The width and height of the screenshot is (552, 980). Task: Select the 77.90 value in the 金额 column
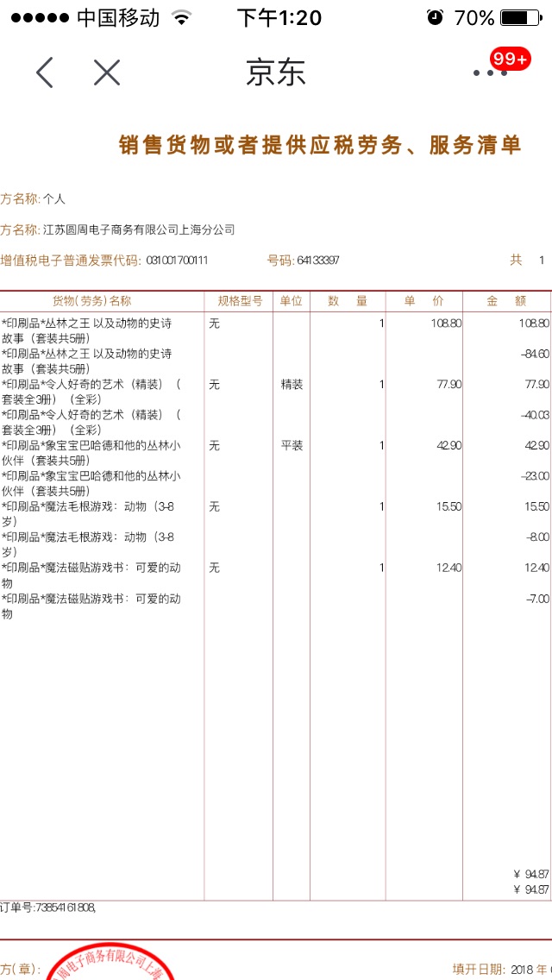(x=537, y=385)
